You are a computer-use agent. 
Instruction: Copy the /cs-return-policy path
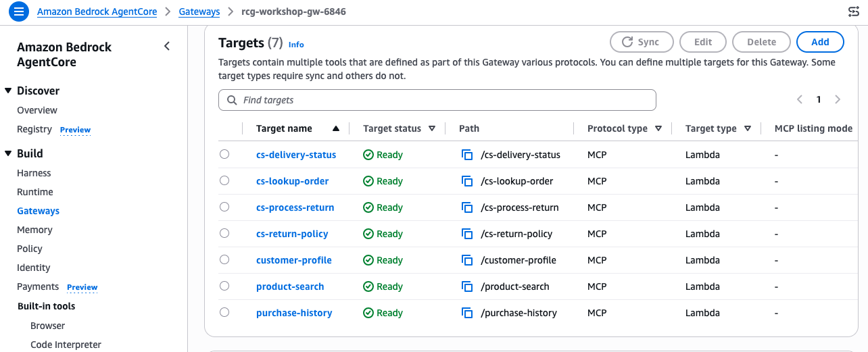466,234
